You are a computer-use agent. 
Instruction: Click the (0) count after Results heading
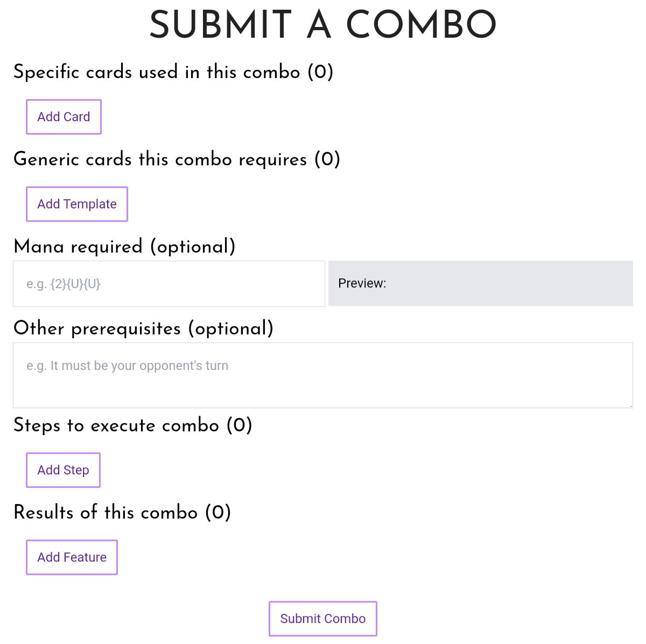tap(218, 513)
